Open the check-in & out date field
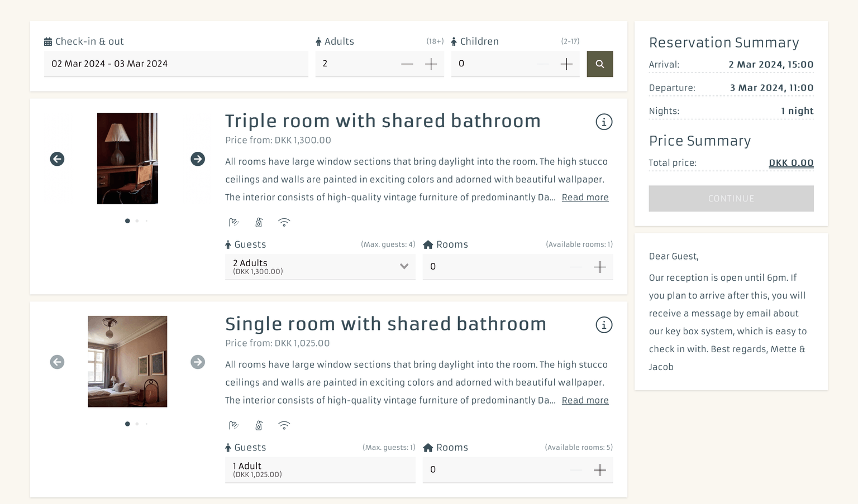This screenshot has width=858, height=504. [x=176, y=64]
